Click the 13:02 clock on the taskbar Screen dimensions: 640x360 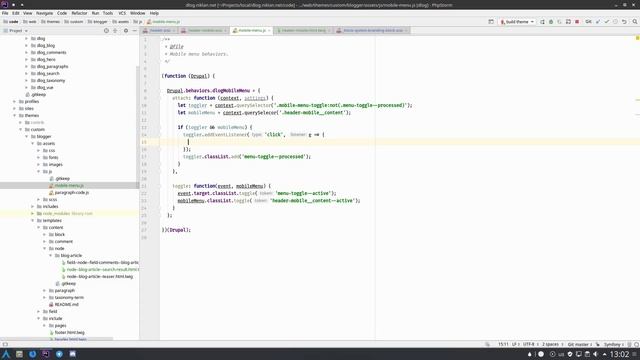[619, 354]
